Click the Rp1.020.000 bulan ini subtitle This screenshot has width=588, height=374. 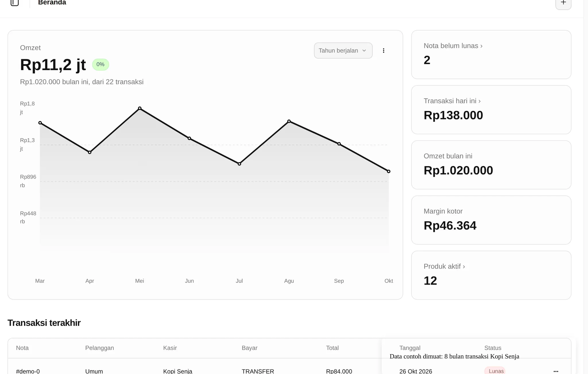pyautogui.click(x=82, y=82)
